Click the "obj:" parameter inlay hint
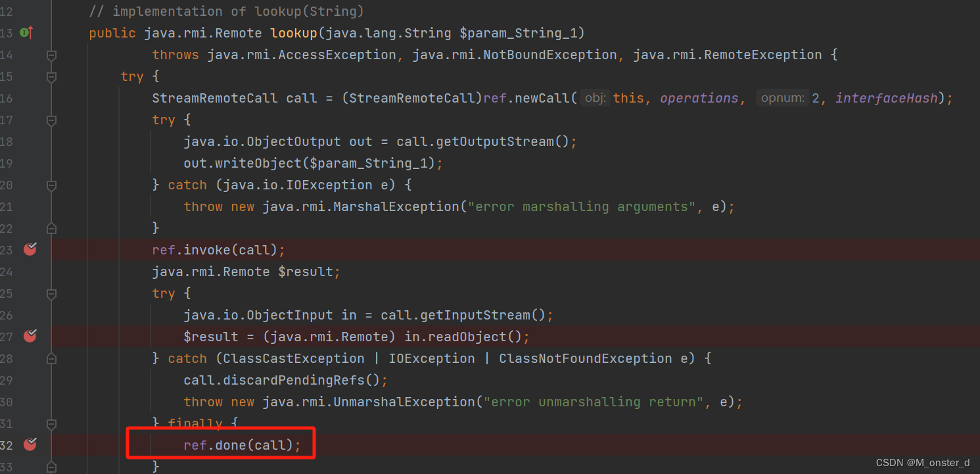The image size is (980, 474). [x=596, y=98]
